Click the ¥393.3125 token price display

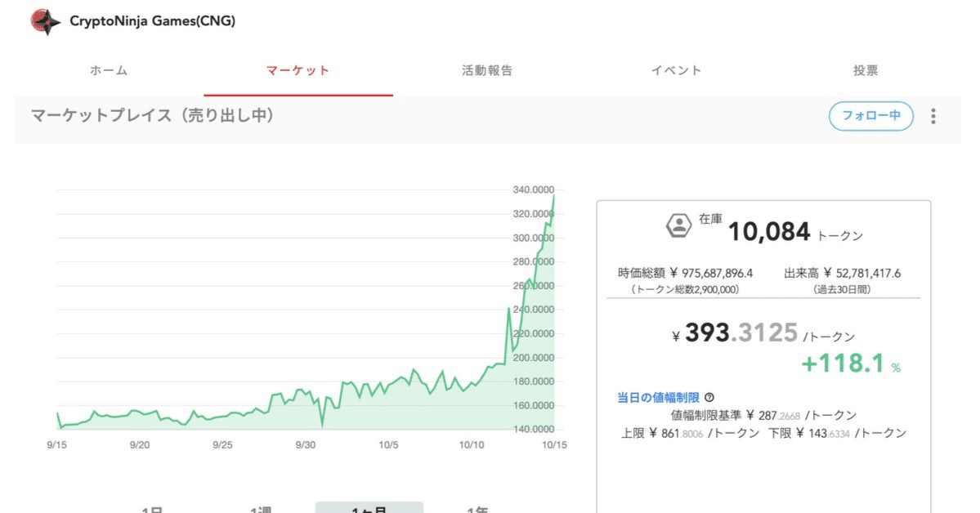tap(736, 332)
